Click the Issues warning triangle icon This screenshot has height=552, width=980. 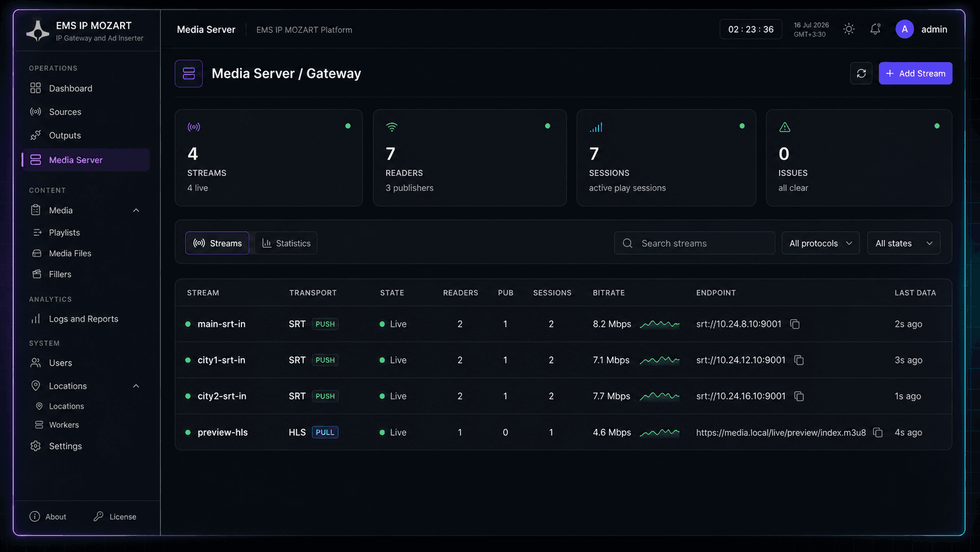tap(785, 127)
